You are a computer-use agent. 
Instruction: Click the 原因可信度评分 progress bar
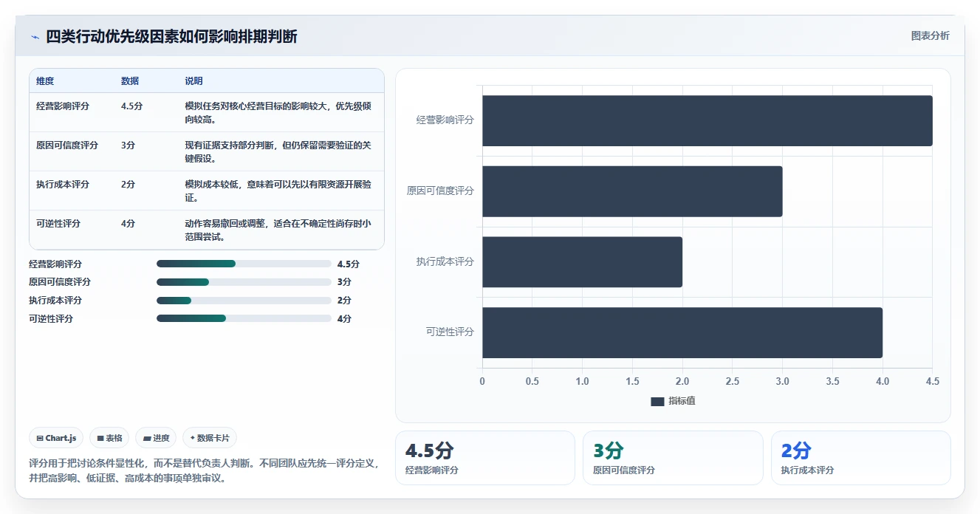(x=244, y=282)
